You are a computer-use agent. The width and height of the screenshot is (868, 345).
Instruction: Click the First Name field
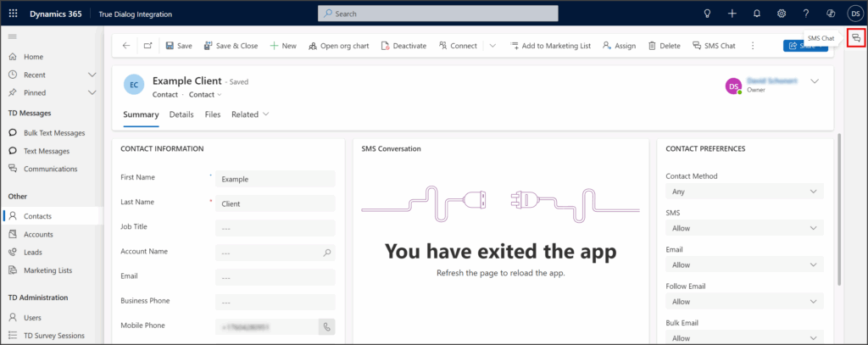pos(275,179)
